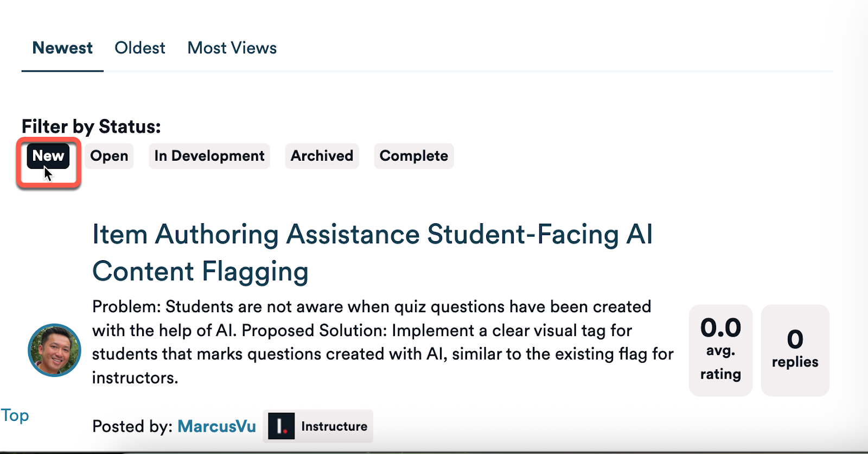Click the Instructure logo icon
Viewport: 868px width, 454px height.
coord(281,426)
